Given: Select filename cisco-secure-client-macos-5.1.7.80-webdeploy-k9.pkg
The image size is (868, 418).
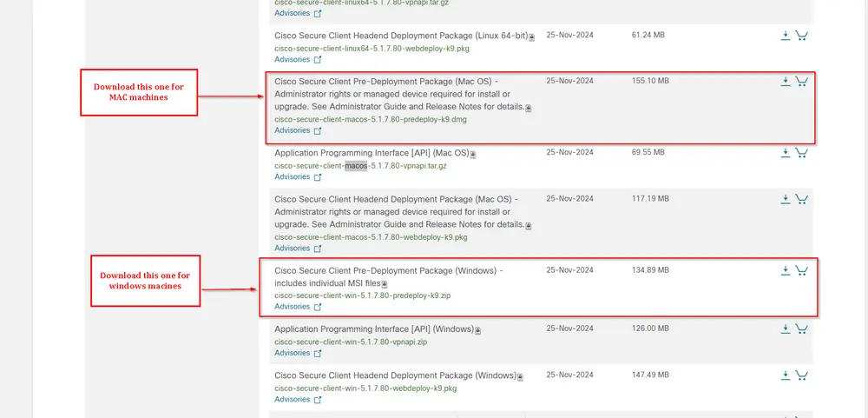Looking at the screenshot, I should tap(371, 237).
